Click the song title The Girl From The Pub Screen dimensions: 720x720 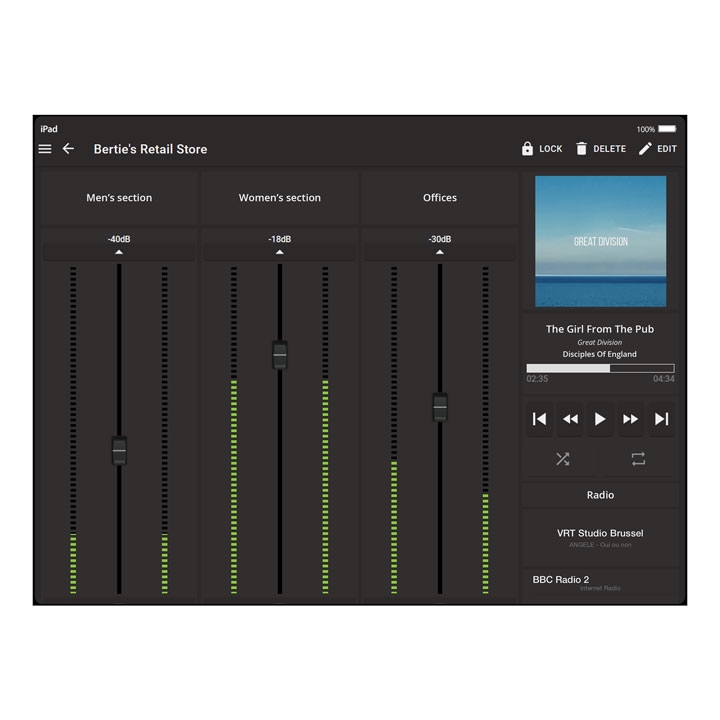600,329
